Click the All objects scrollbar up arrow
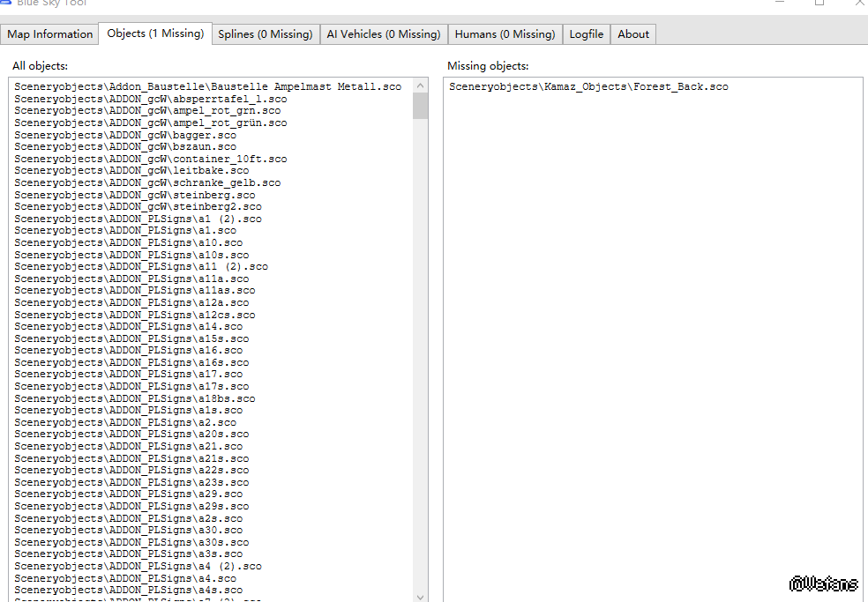868x602 pixels. [420, 85]
